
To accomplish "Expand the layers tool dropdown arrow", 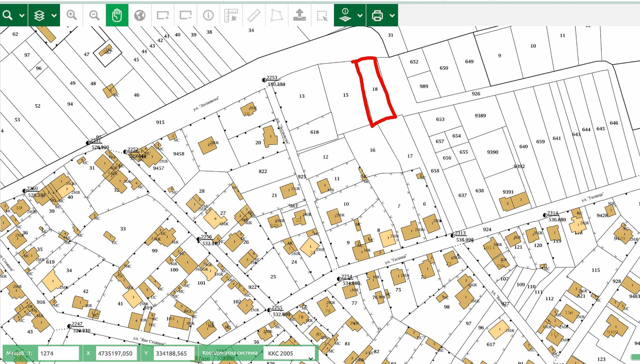I will pyautogui.click(x=54, y=16).
